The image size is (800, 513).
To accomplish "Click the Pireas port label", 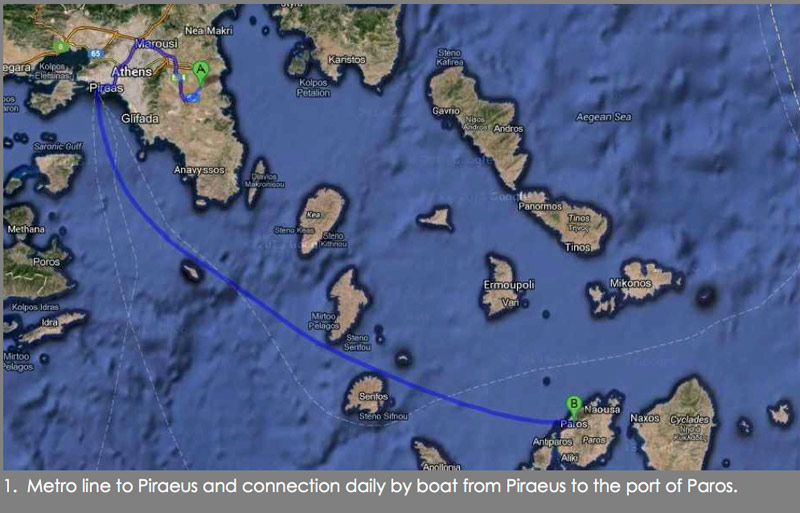I will 106,88.
